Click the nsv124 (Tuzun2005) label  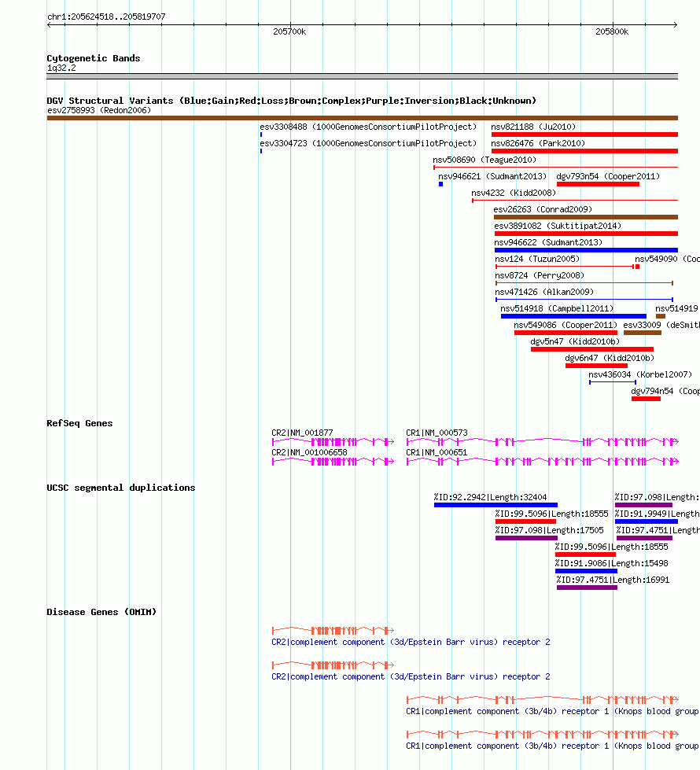click(x=537, y=259)
